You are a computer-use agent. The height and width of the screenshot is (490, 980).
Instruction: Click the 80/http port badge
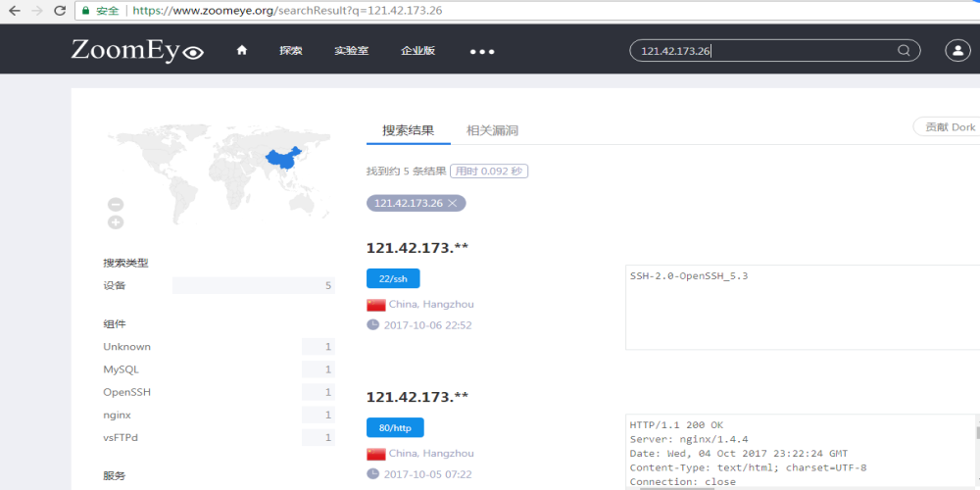(395, 428)
